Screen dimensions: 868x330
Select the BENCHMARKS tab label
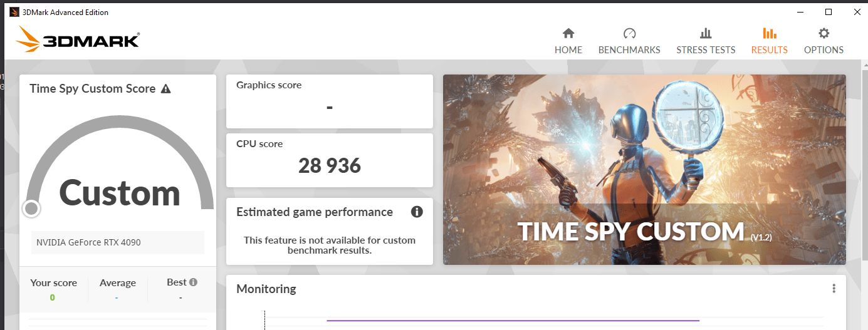(x=629, y=50)
